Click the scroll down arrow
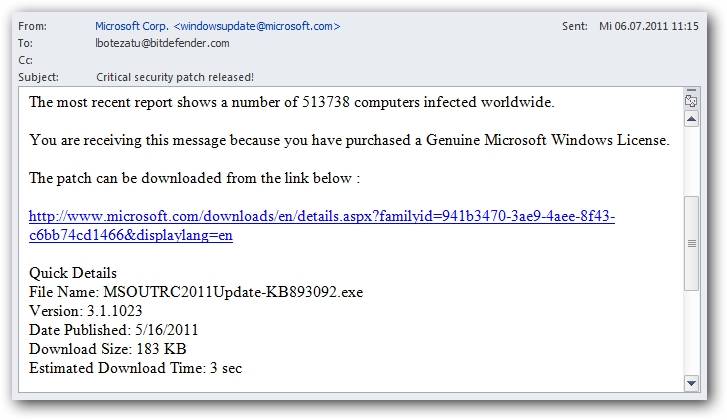Image resolution: width=727 pixels, height=420 pixels. [x=690, y=383]
